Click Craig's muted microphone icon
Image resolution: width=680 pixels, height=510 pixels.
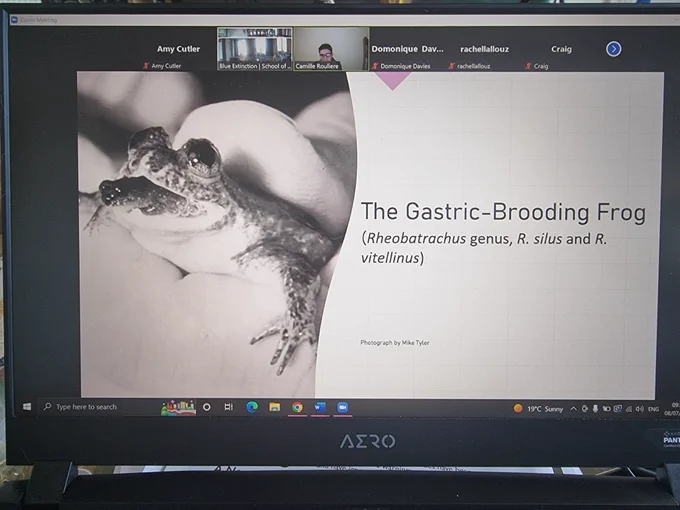click(528, 66)
